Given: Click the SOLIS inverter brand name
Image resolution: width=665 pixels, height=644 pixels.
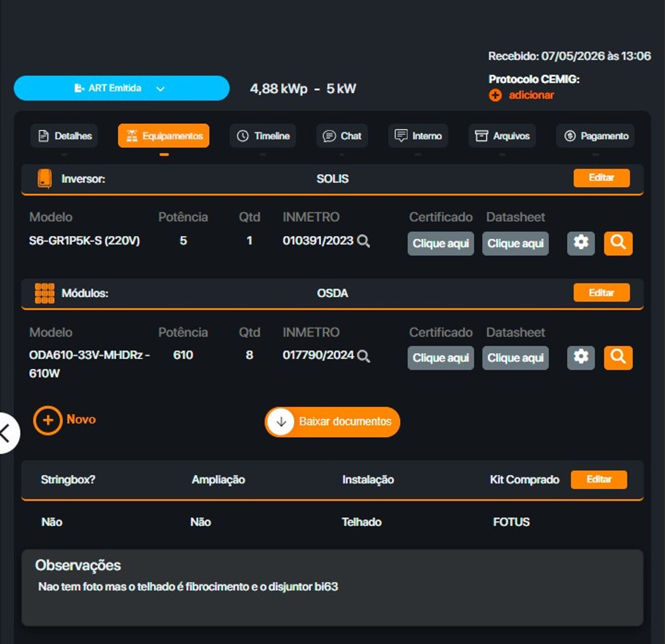Looking at the screenshot, I should click(332, 178).
